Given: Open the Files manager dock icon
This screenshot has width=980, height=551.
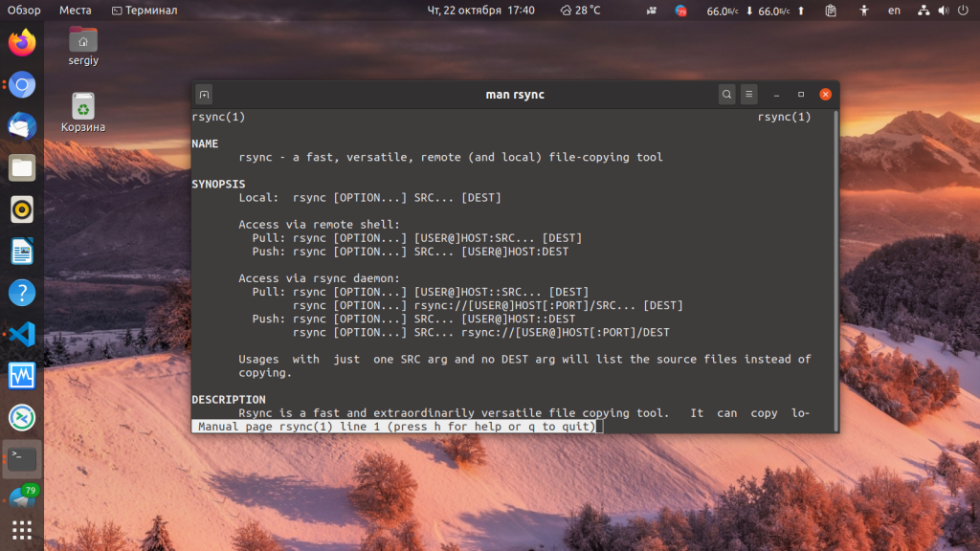Looking at the screenshot, I should pyautogui.click(x=22, y=168).
